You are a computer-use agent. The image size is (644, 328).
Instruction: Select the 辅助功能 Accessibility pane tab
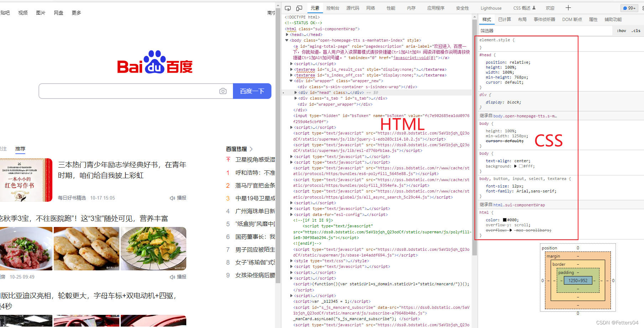click(613, 20)
